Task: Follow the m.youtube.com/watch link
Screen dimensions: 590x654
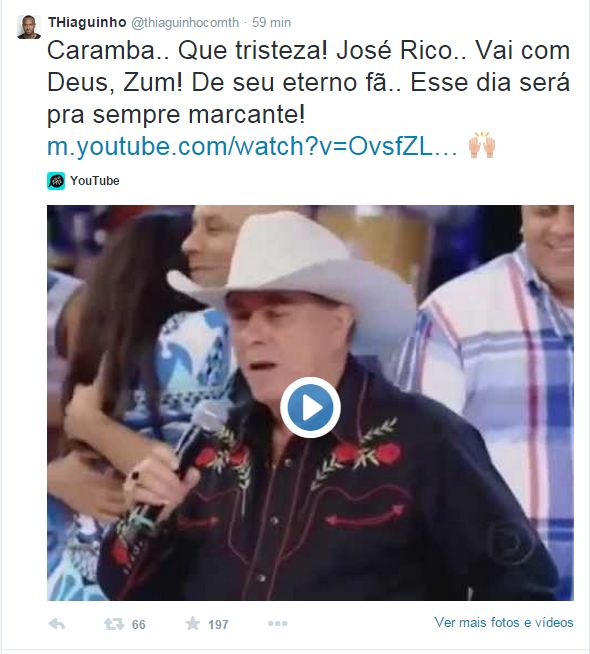Action: tap(252, 146)
